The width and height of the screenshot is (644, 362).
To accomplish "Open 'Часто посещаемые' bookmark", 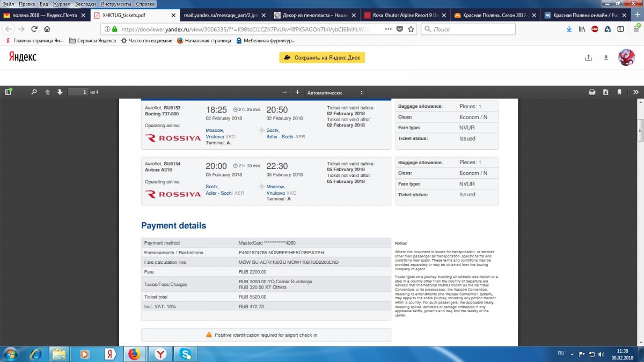I will point(147,41).
